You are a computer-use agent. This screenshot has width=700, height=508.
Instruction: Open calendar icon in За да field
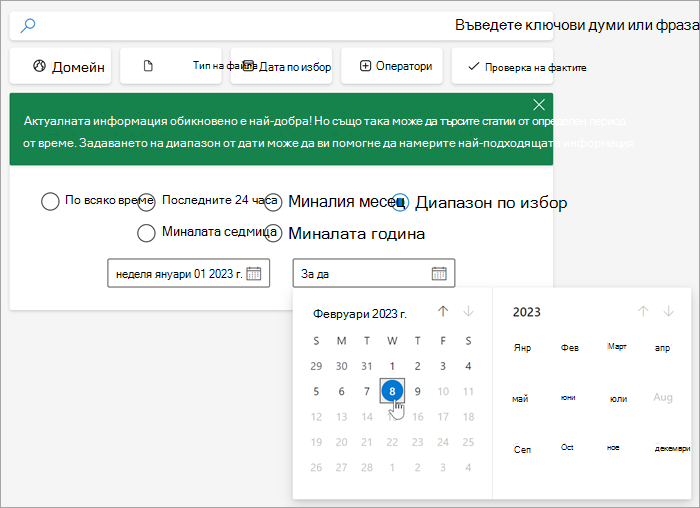pos(439,273)
